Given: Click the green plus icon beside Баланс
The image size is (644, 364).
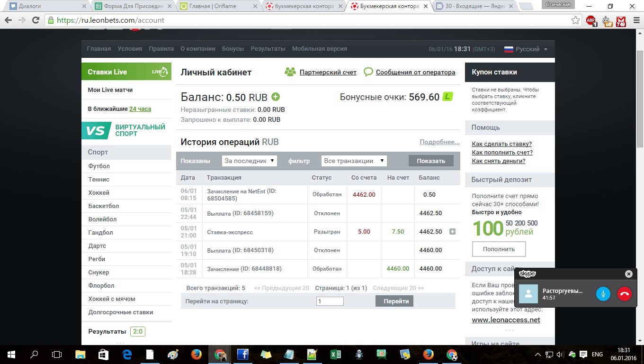Looking at the screenshot, I should (276, 97).
